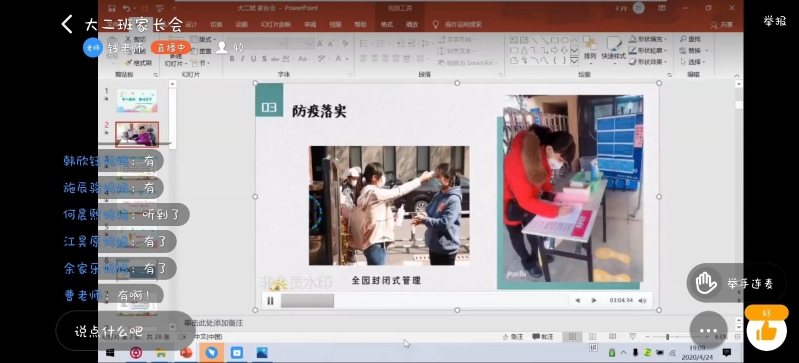Screen dimensions: 799x363
Task: Toggle Italic formatting in the ribbon
Action: (x=243, y=59)
